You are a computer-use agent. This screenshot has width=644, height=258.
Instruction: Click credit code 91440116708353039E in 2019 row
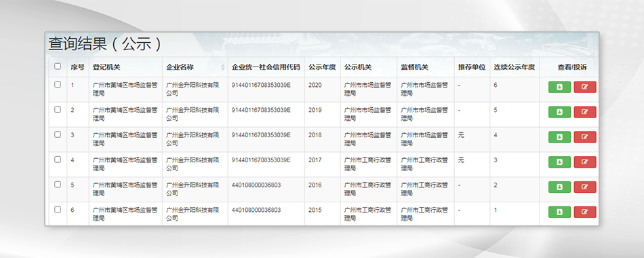(x=261, y=110)
